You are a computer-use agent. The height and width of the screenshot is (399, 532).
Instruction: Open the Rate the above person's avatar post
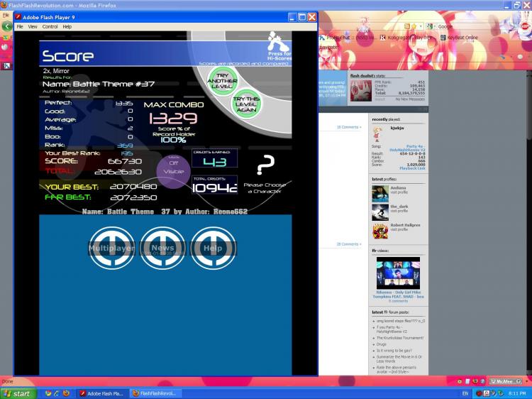pos(397,370)
